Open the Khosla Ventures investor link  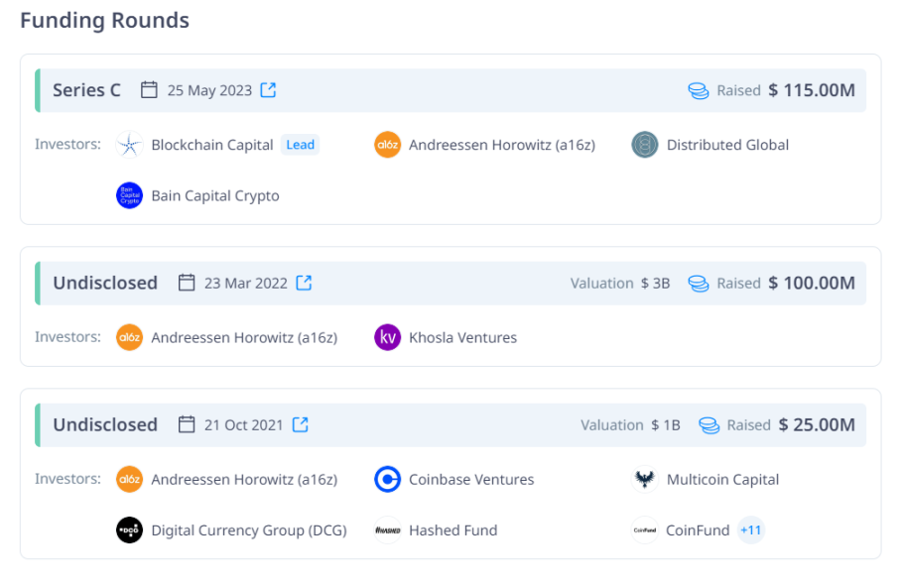tap(463, 337)
